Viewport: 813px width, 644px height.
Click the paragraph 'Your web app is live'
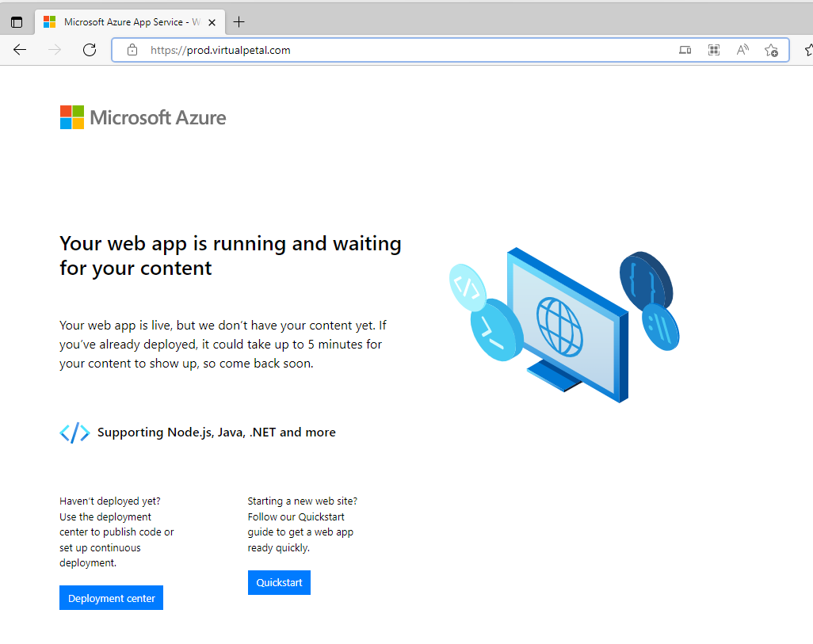coord(223,345)
